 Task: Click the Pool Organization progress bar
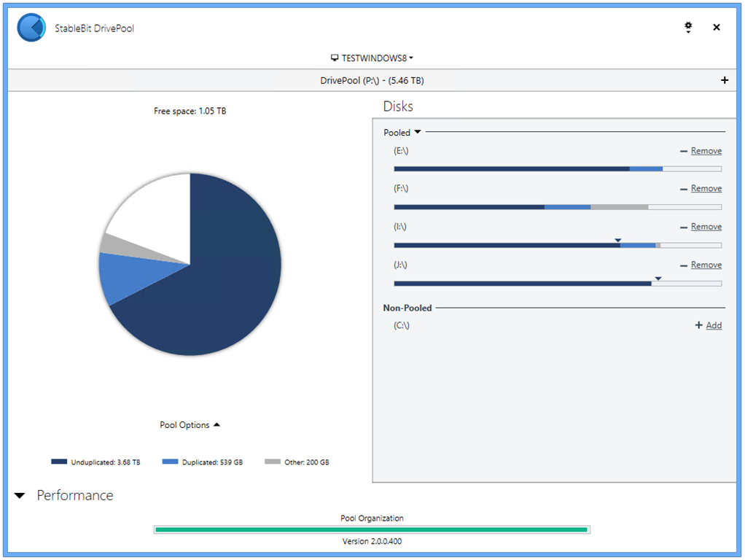point(372,529)
